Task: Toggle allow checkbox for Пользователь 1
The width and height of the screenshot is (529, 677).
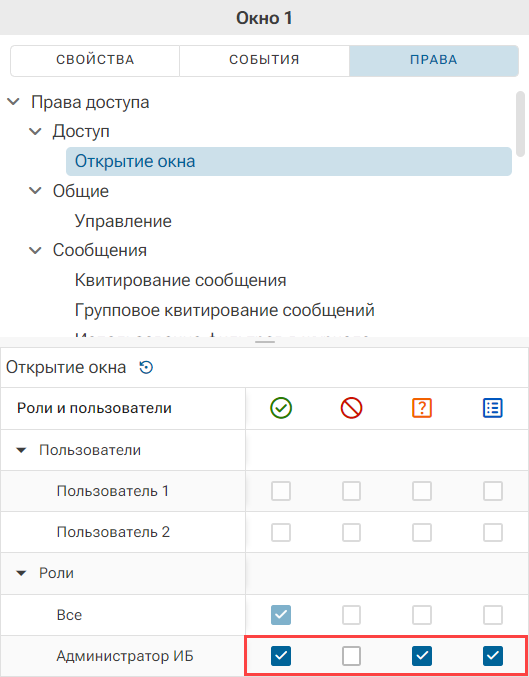Action: (281, 491)
